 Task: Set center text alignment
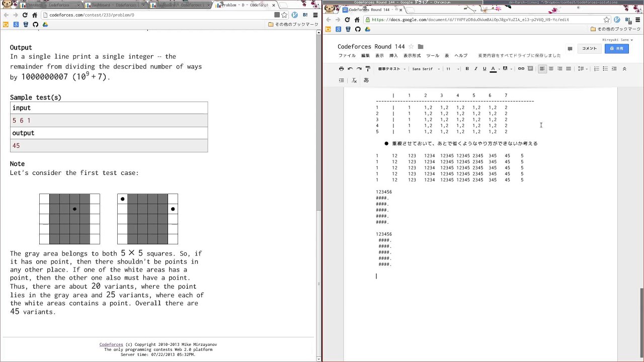[551, 69]
